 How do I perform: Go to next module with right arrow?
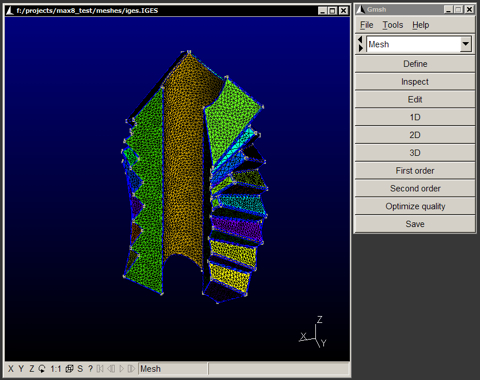[360, 48]
